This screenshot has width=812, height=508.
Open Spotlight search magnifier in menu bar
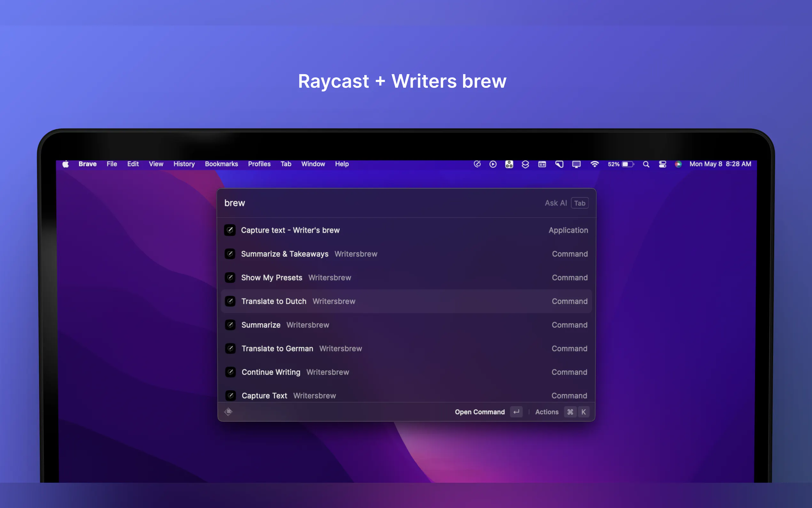[x=646, y=164]
